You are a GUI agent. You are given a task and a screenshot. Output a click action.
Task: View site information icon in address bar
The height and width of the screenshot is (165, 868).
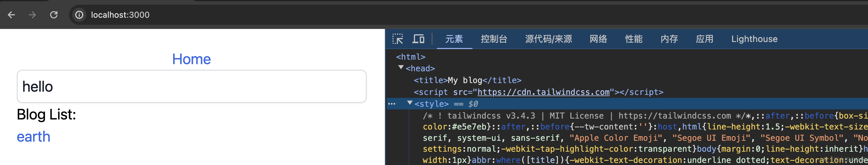point(79,15)
